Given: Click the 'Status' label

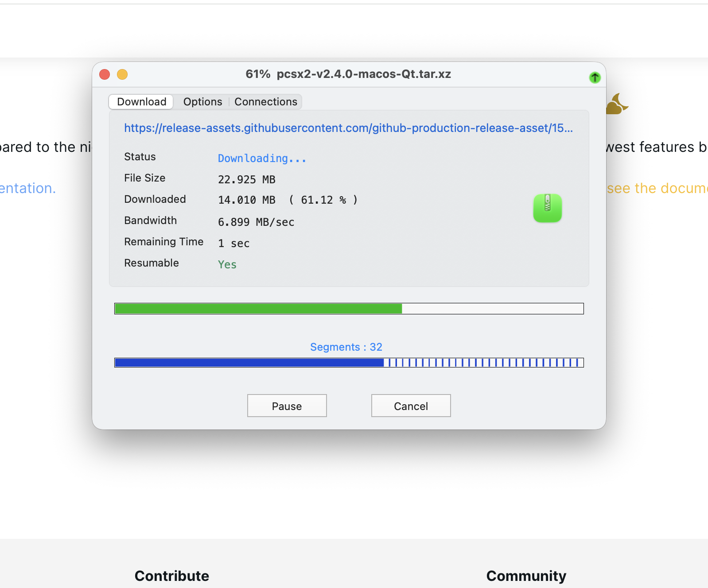Looking at the screenshot, I should [x=140, y=157].
